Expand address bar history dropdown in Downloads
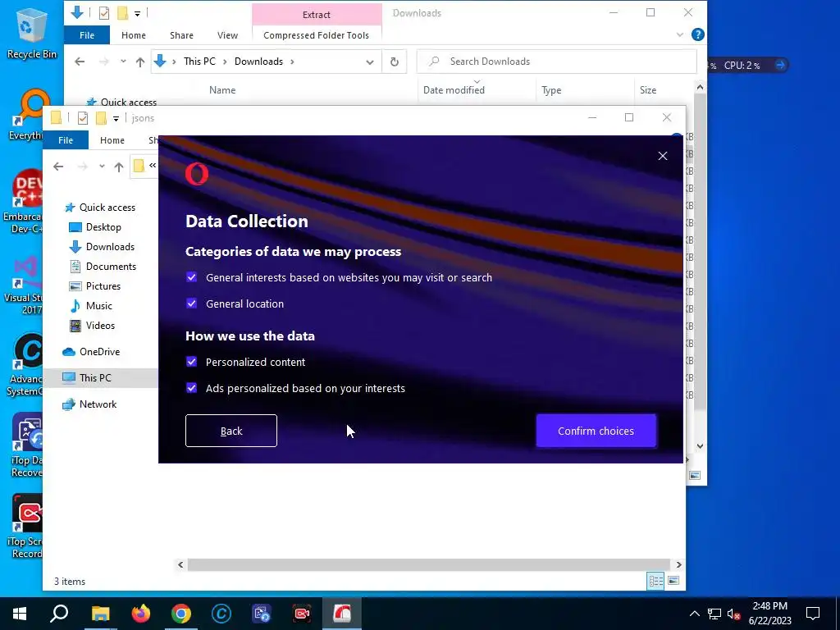This screenshot has width=840, height=630. coord(370,62)
